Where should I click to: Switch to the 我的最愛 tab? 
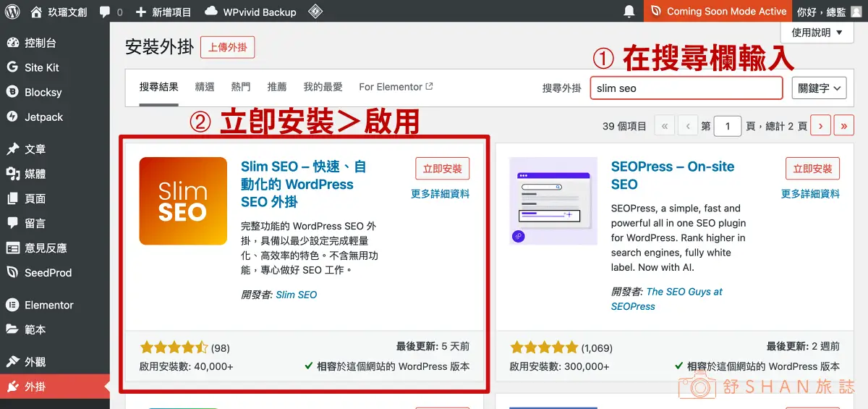(x=323, y=87)
